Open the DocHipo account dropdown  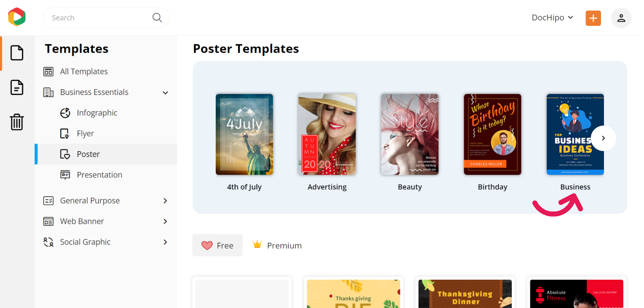(x=552, y=18)
